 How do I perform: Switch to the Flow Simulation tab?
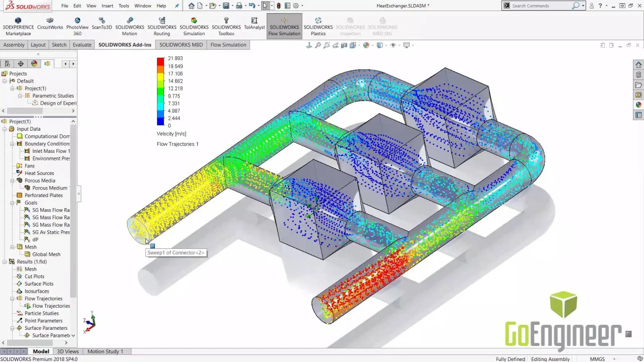(x=228, y=45)
